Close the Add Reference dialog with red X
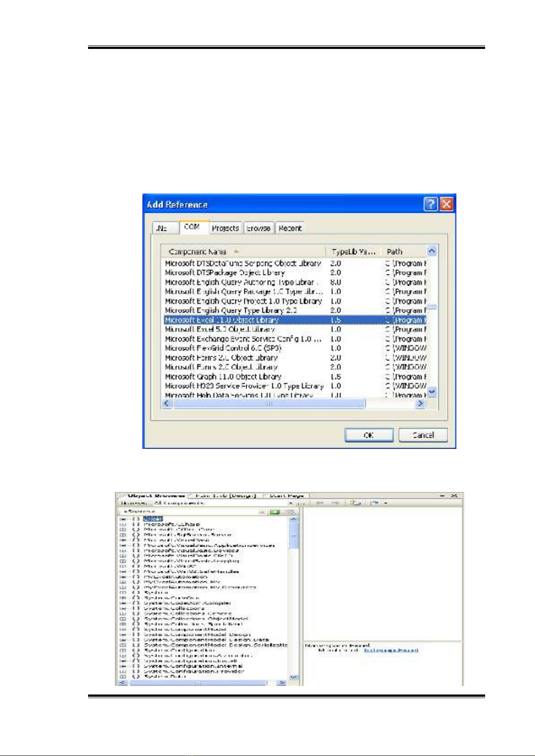The width and height of the screenshot is (535, 756). pyautogui.click(x=446, y=205)
